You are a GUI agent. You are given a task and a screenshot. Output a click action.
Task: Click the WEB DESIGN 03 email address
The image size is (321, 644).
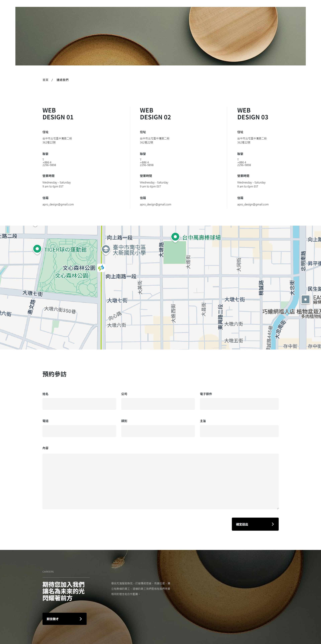[253, 205]
